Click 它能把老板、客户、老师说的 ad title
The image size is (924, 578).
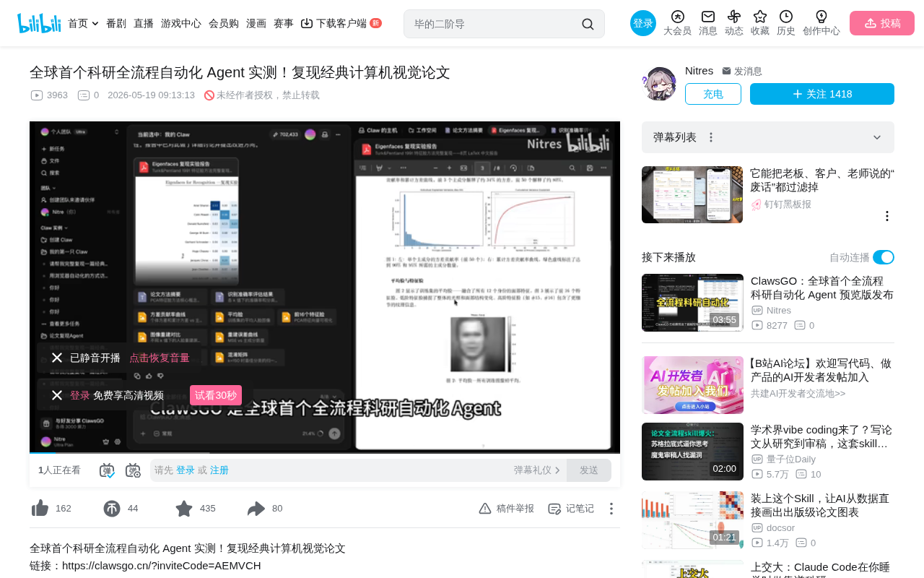coord(822,180)
